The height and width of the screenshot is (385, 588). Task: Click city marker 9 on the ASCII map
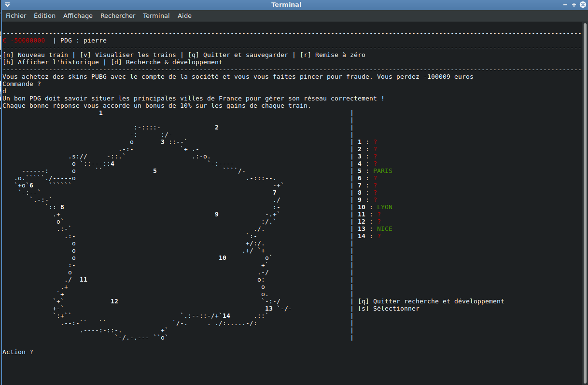(217, 214)
